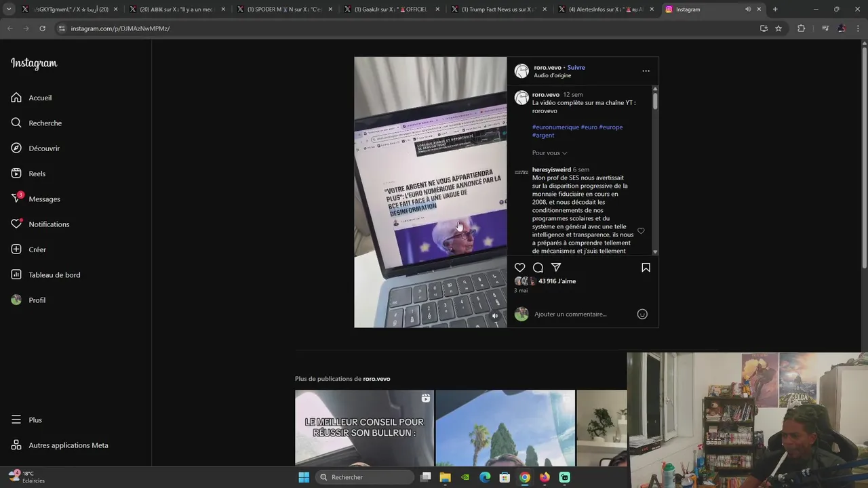View site information icon in address bar
The width and height of the screenshot is (868, 488).
[62, 28]
